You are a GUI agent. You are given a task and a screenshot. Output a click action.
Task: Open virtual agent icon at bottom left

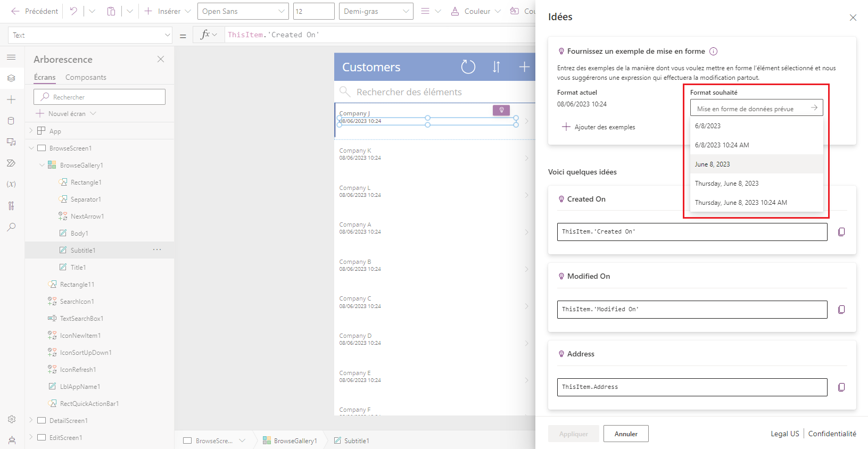point(12,440)
